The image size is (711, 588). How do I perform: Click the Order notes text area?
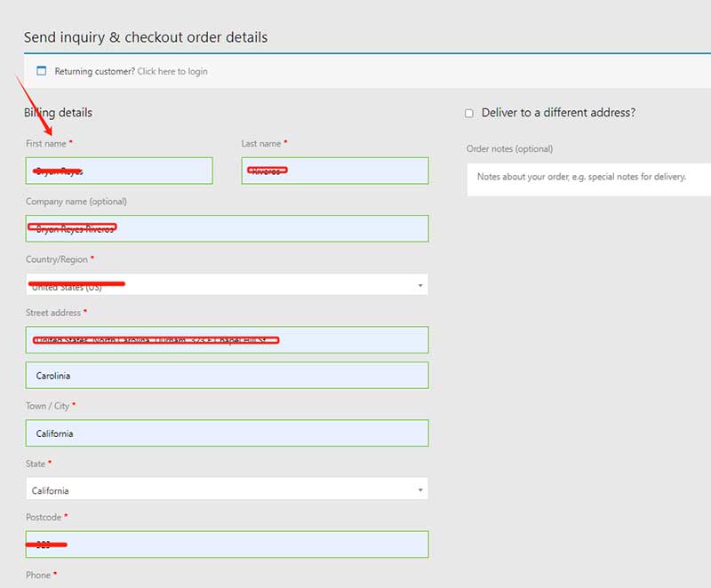coord(587,179)
